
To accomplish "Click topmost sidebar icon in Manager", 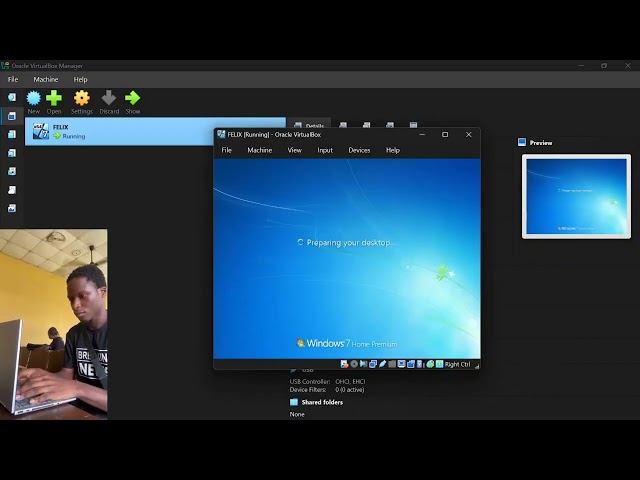I will (x=12, y=97).
